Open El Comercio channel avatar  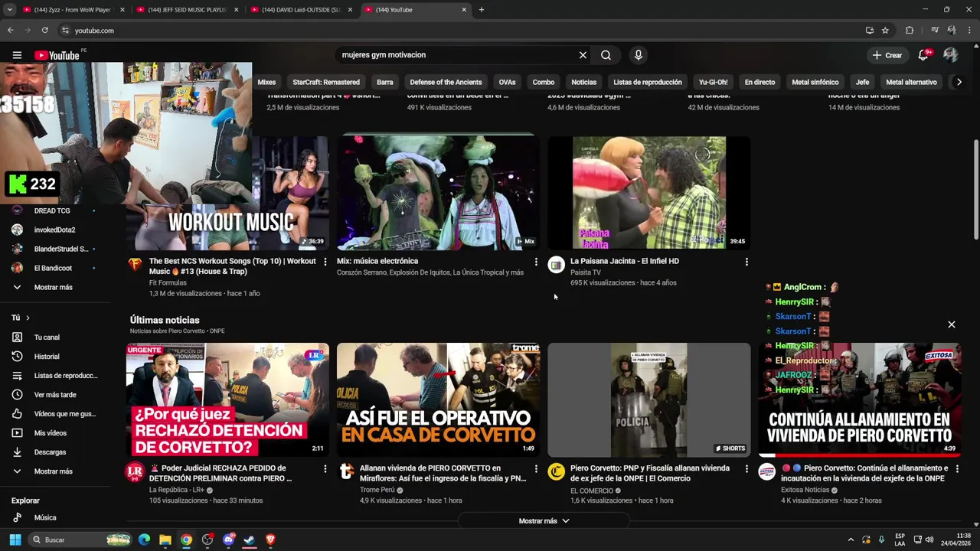tap(557, 471)
